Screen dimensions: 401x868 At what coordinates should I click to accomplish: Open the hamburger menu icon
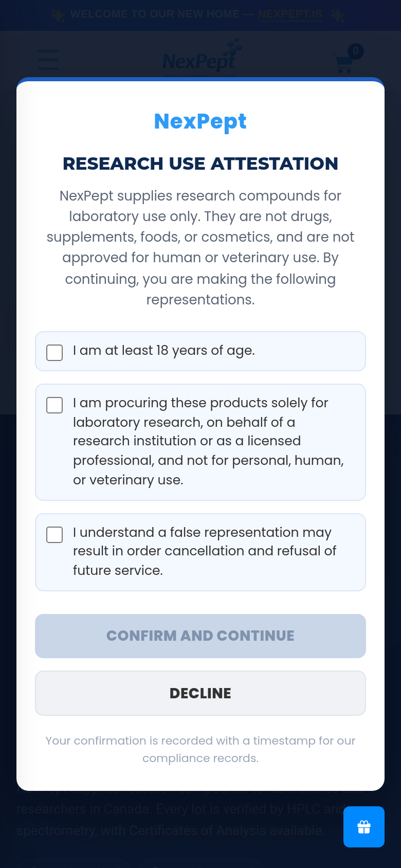(x=48, y=60)
